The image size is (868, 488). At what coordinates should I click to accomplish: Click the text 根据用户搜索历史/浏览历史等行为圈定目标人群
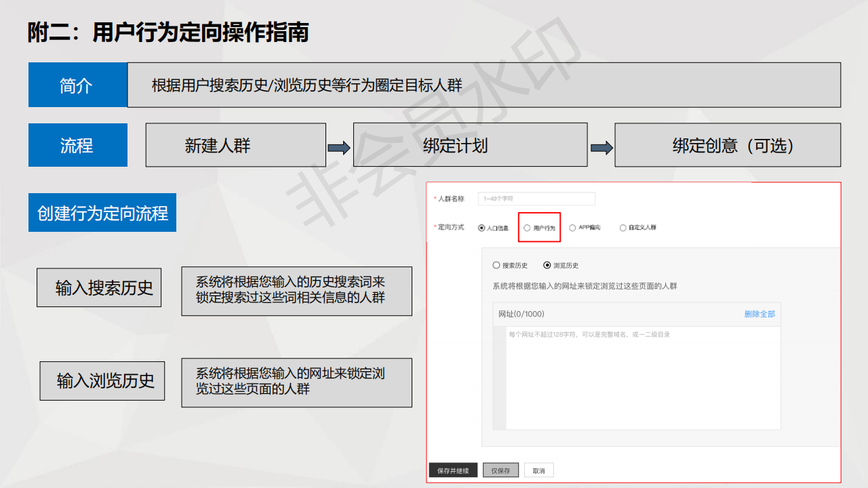[307, 85]
